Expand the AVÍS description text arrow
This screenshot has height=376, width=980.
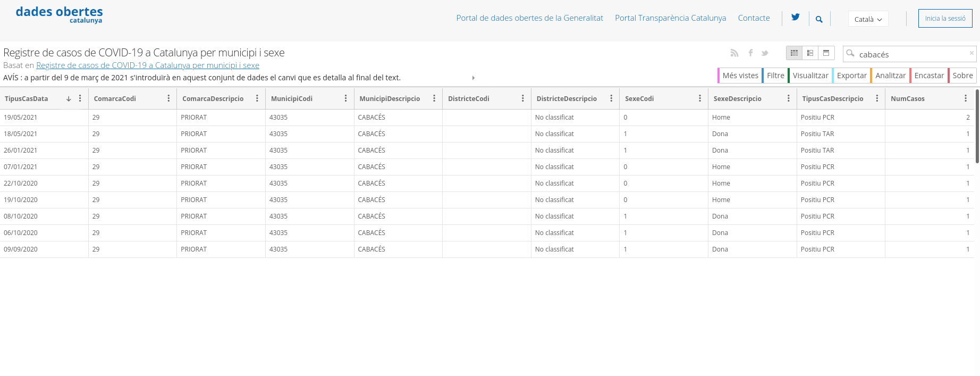point(473,78)
